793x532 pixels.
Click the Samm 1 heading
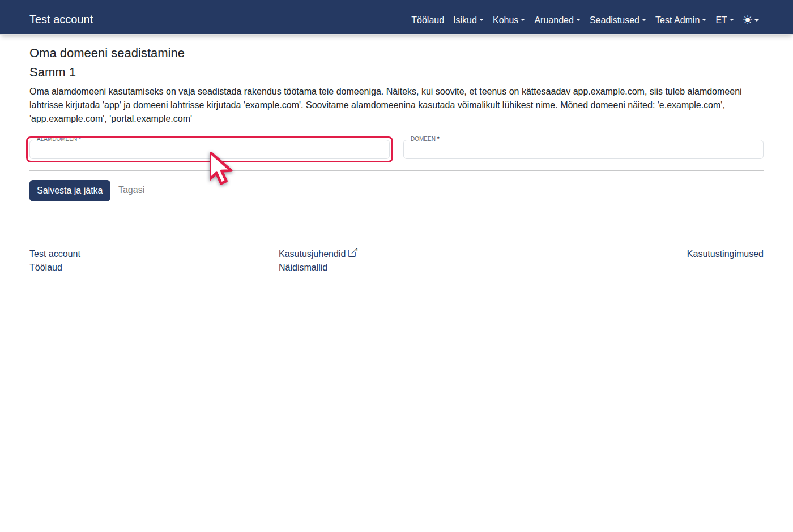[x=53, y=72]
